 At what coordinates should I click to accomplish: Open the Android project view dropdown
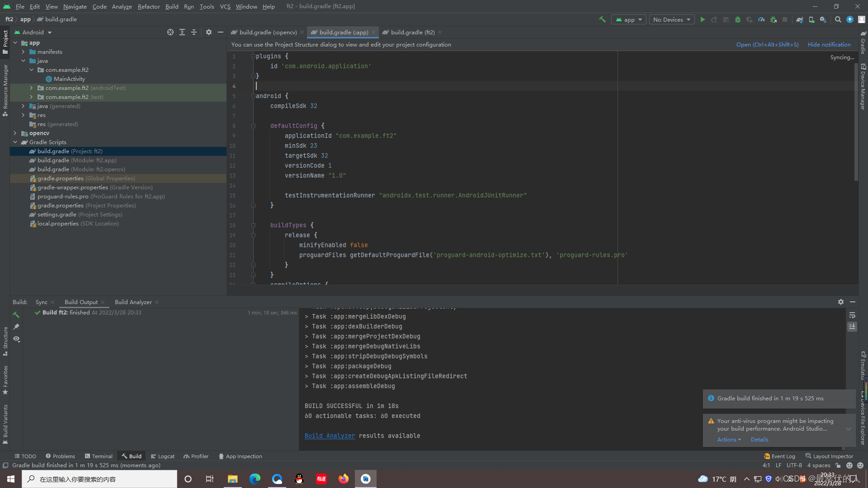pos(33,32)
